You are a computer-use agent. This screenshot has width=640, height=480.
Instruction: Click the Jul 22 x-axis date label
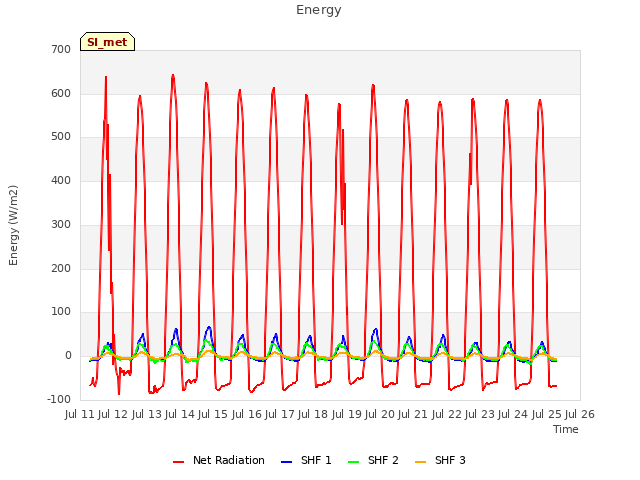[x=447, y=415]
